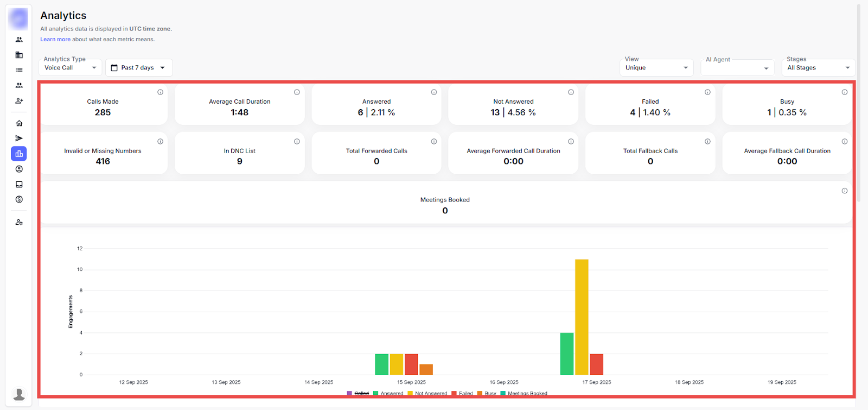
Task: Open the View Unique dropdown
Action: point(656,68)
